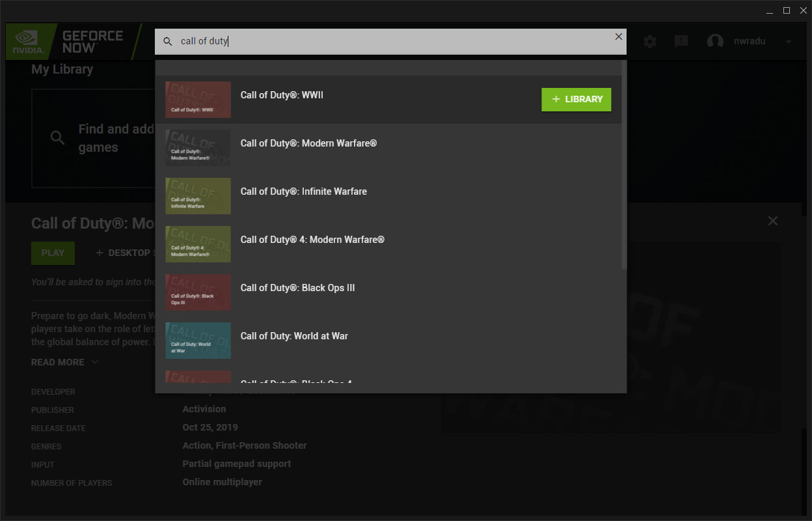Viewport: 812px width, 521px height.
Task: Click the search magnifier icon in search bar
Action: coord(167,42)
